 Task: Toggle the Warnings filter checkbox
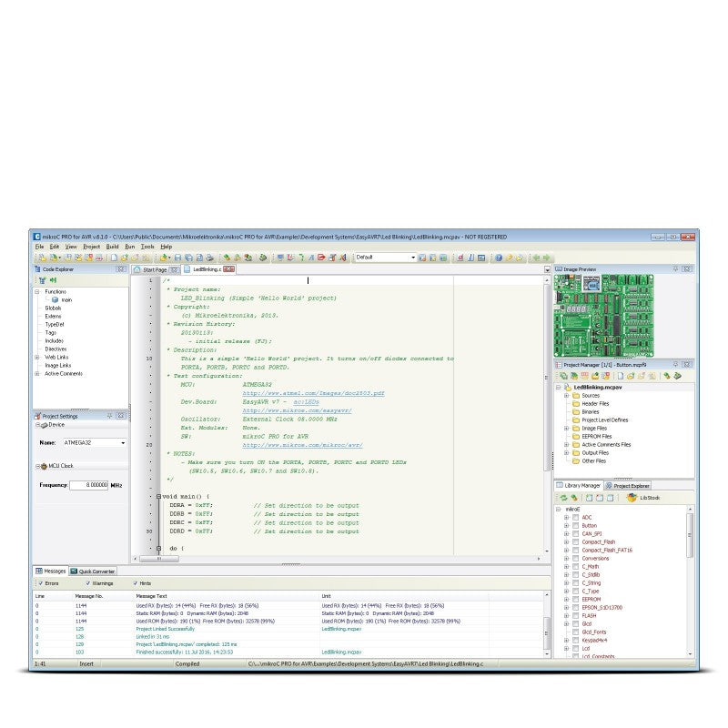[87, 582]
